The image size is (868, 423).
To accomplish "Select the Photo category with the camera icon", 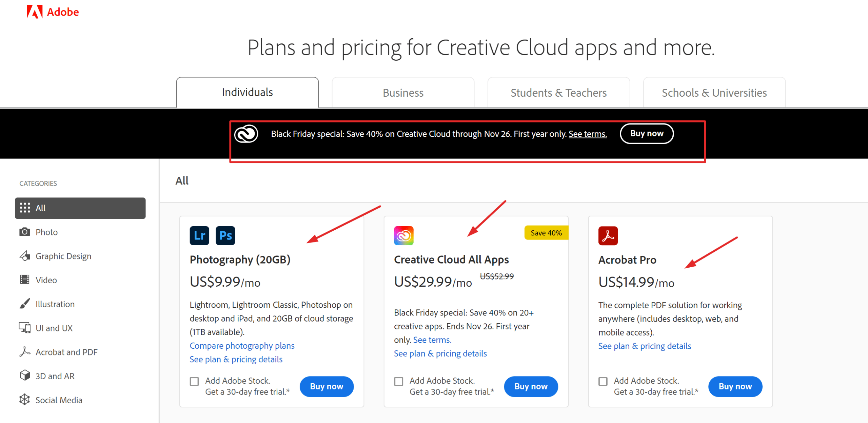I will click(46, 232).
